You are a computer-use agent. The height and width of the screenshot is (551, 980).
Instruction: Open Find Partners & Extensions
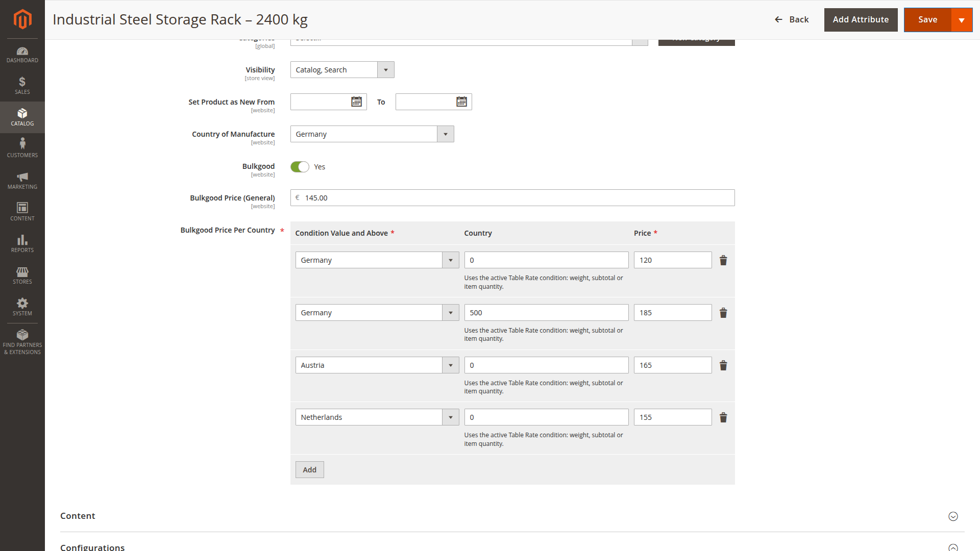[22, 342]
